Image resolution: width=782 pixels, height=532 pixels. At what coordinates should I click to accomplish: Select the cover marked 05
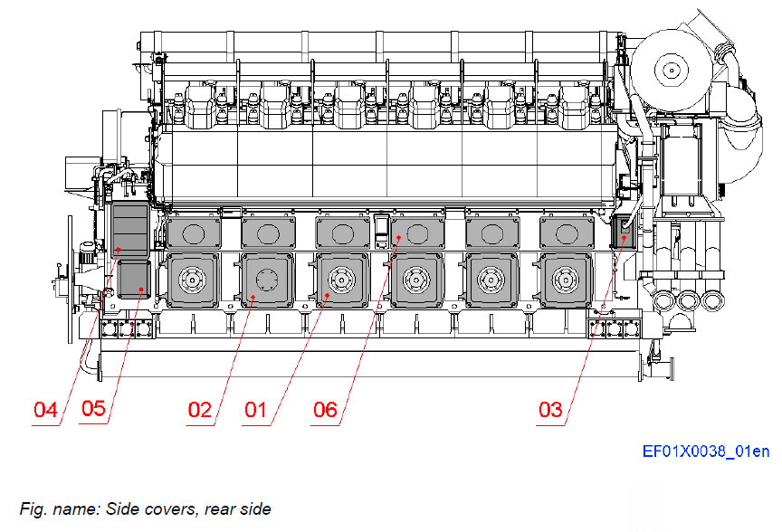pos(132,276)
